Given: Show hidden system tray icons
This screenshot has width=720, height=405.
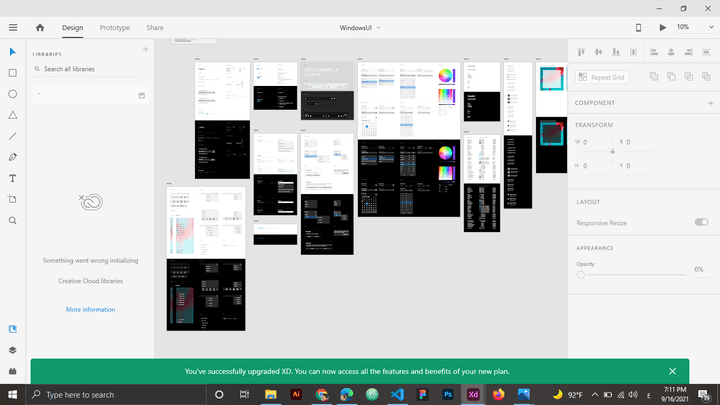Looking at the screenshot, I should click(x=595, y=394).
